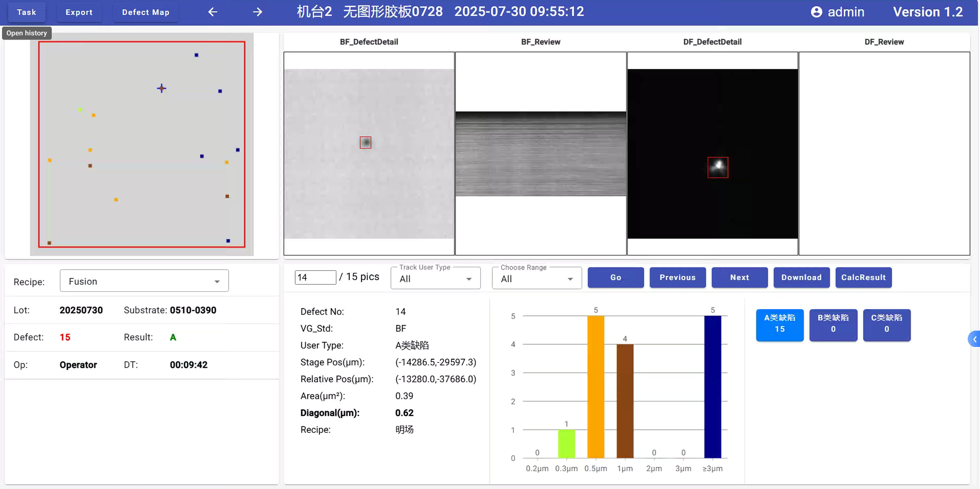980x489 pixels.
Task: Click red defect box in BF_DefectDetail image
Action: (365, 143)
